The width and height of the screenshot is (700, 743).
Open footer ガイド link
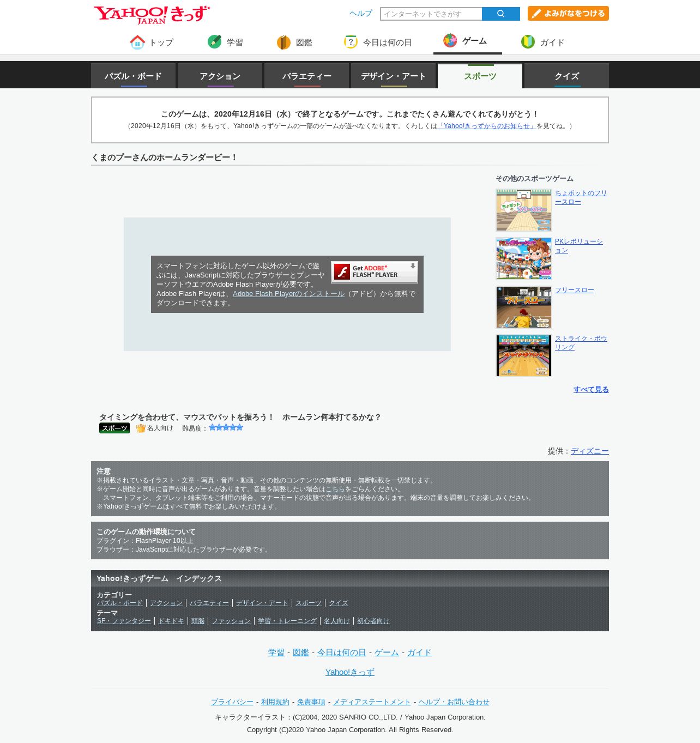point(419,653)
